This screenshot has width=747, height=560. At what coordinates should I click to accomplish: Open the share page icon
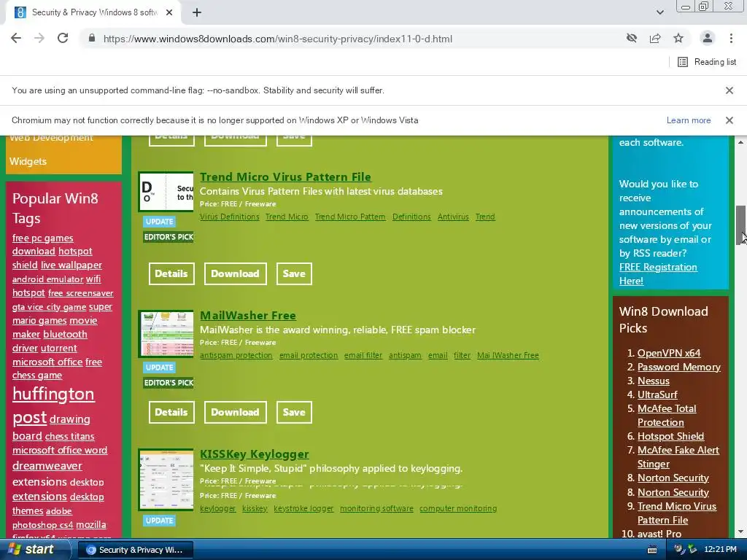pyautogui.click(x=655, y=38)
